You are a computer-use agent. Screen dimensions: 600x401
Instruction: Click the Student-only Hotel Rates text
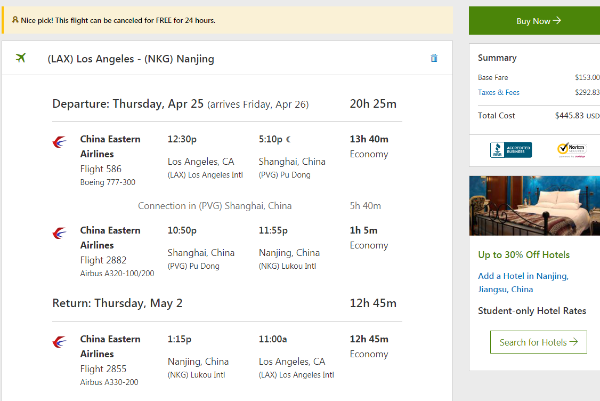[x=532, y=311]
